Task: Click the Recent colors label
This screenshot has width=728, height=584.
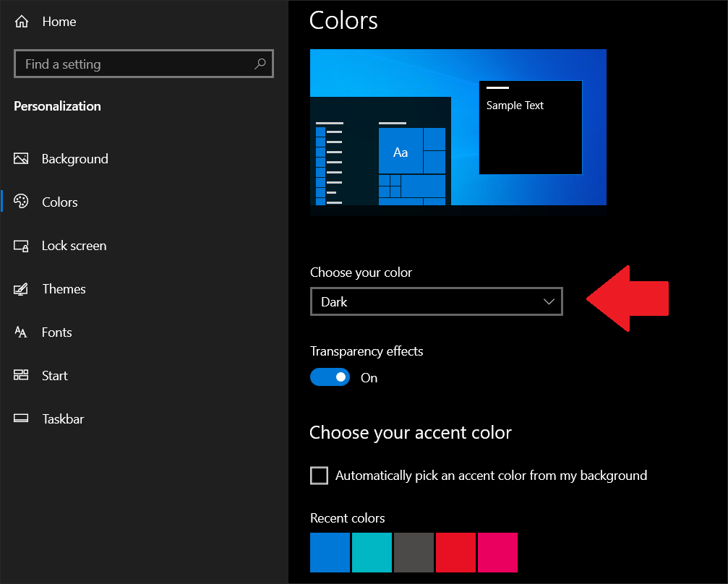Action: coord(347,518)
